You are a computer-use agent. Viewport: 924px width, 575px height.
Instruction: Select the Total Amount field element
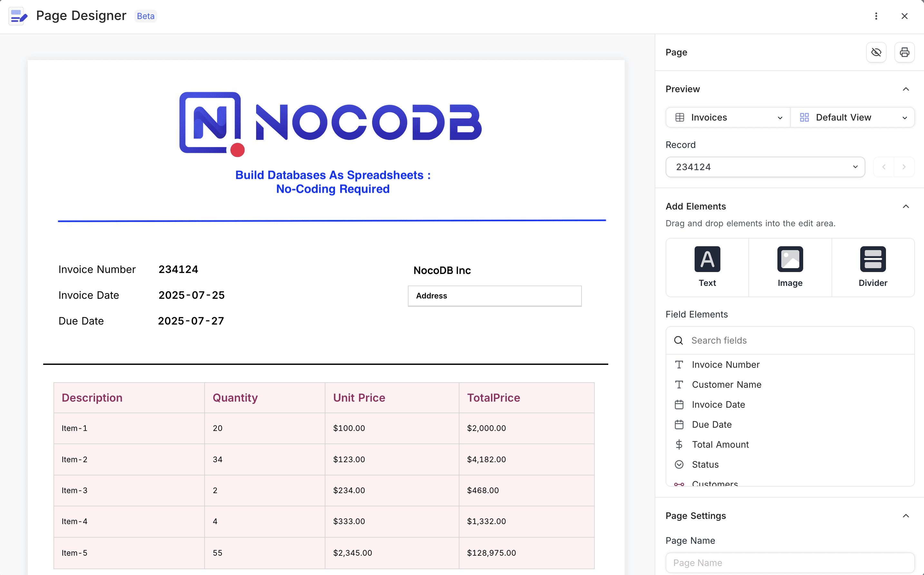coord(720,444)
